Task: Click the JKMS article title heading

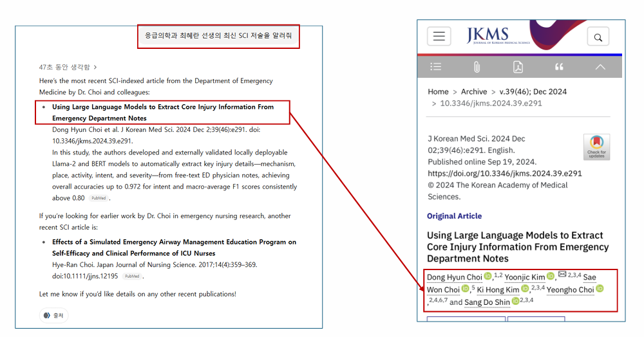Action: coord(518,247)
